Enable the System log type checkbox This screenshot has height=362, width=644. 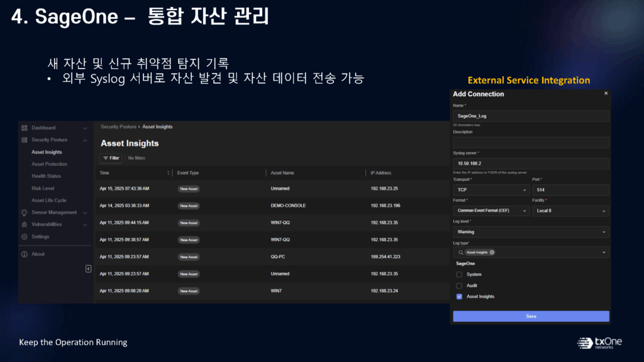pos(459,275)
